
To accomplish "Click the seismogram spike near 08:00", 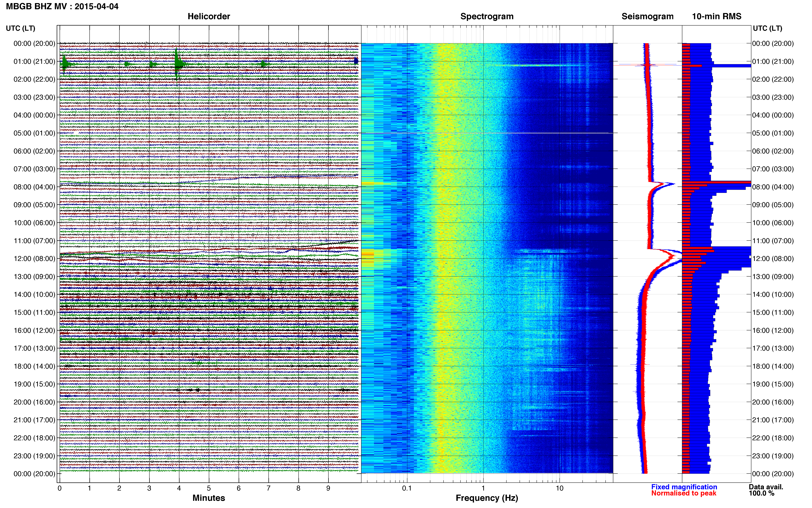I will click(663, 184).
